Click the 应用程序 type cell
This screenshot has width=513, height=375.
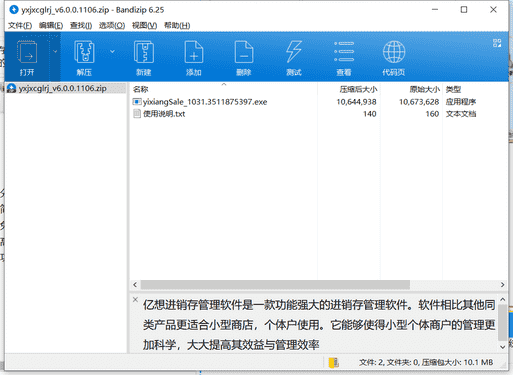[461, 102]
